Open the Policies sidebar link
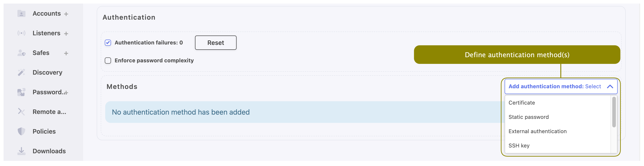 pos(44,132)
